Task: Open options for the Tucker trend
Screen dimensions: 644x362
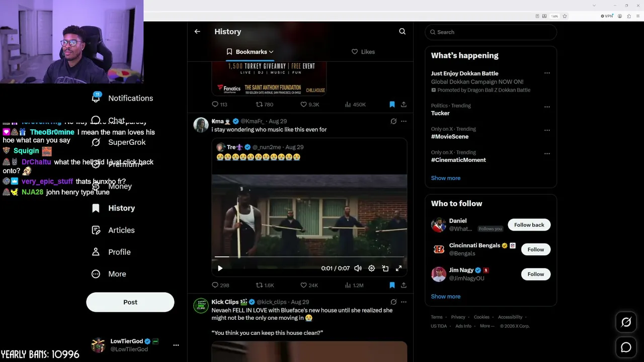Action: tap(547, 107)
